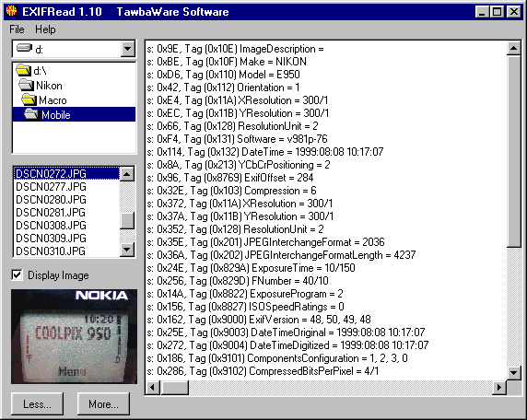The height and width of the screenshot is (420, 527).
Task: Click the horizontal scrollbar thumb in EXIF panel
Action: [x=175, y=388]
